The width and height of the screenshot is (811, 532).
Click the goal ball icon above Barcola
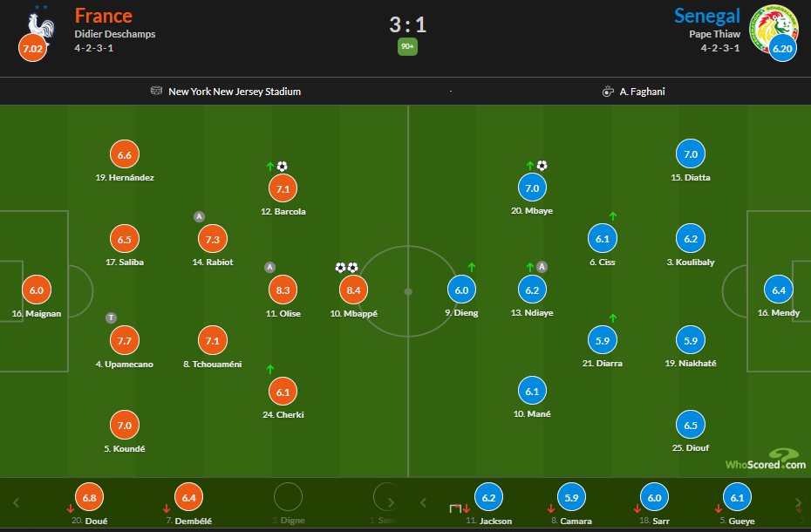pos(282,166)
